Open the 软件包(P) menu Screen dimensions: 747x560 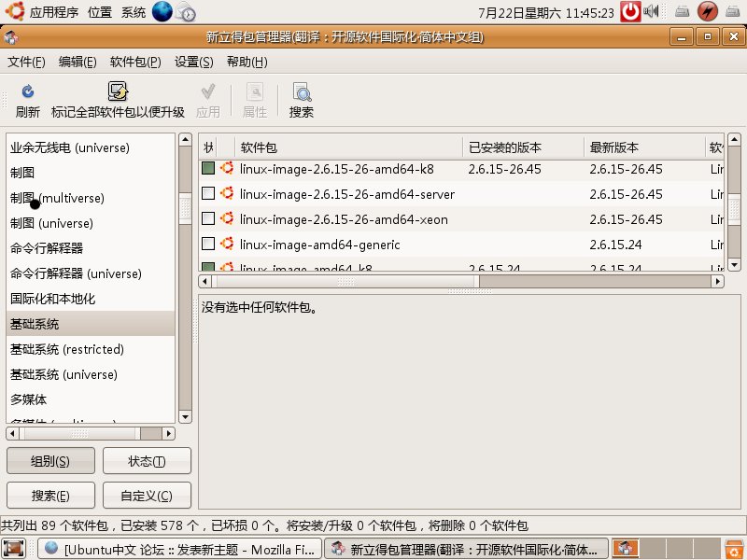[135, 62]
